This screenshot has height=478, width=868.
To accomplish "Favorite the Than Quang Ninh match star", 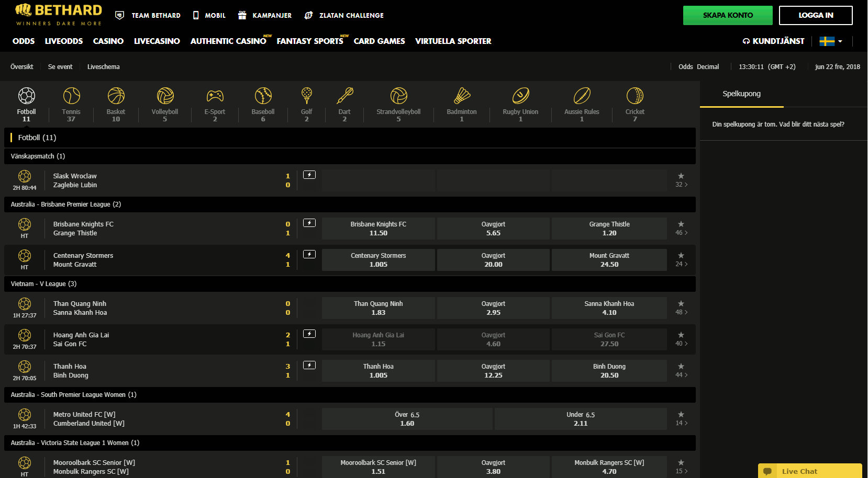I will click(681, 303).
